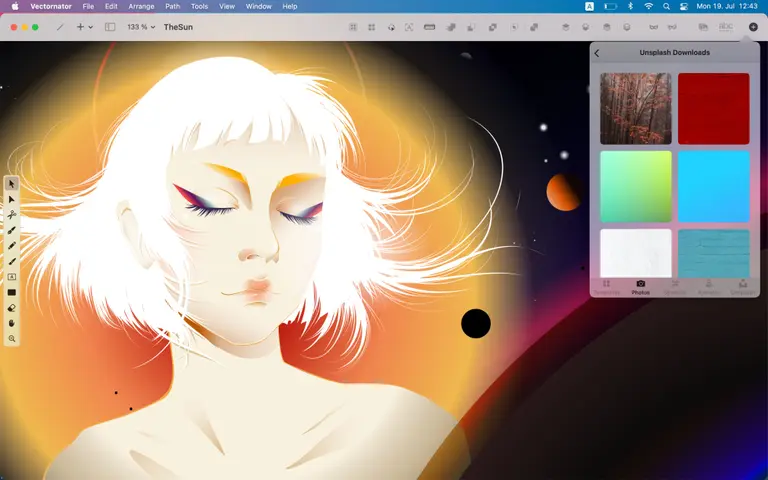The image size is (768, 480).
Task: Select the Pencil tool
Action: 12,246
